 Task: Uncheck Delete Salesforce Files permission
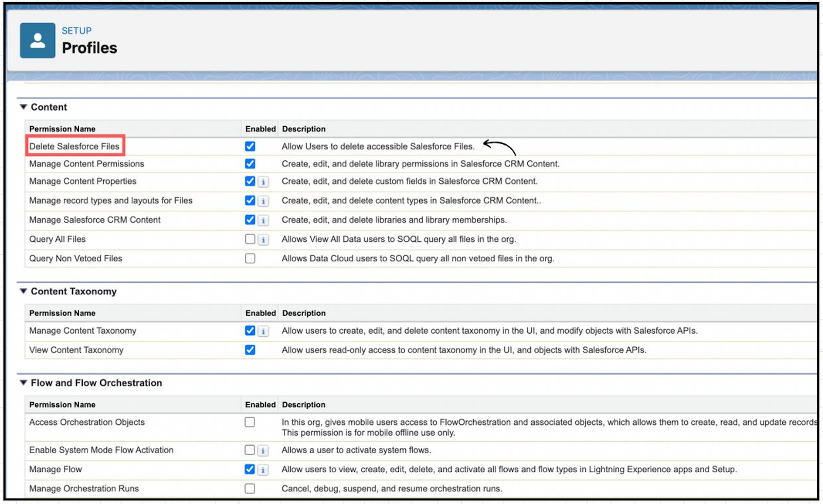[x=250, y=146]
